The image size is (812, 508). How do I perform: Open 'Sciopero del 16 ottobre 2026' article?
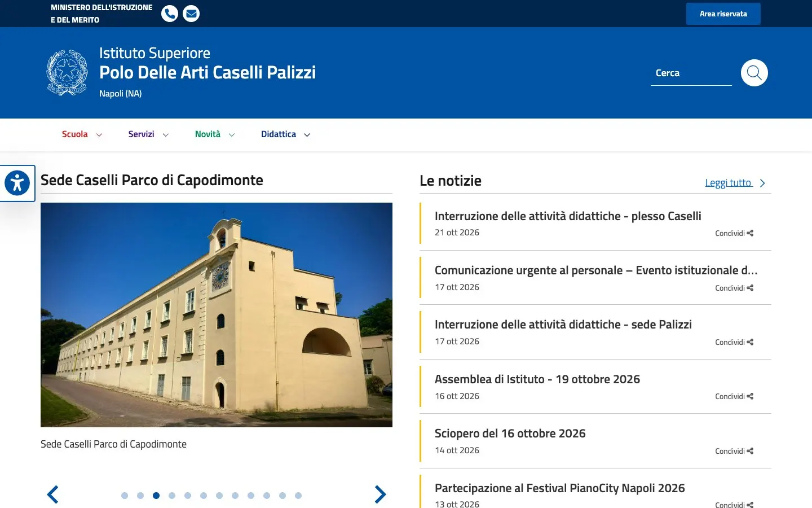[510, 433]
